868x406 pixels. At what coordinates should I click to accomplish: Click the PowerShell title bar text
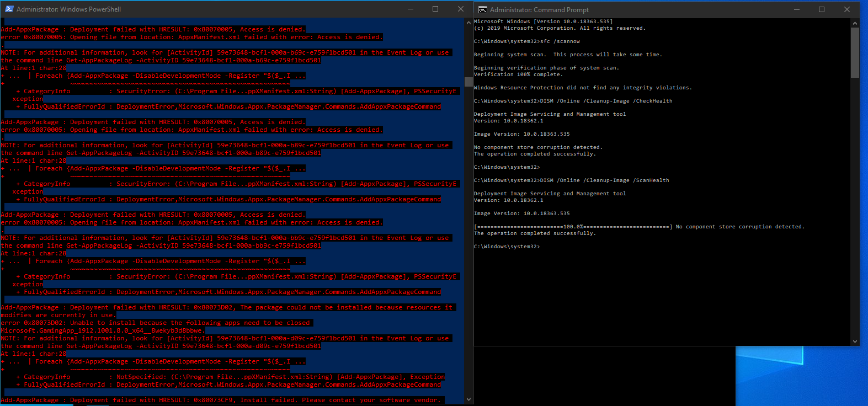(68, 9)
